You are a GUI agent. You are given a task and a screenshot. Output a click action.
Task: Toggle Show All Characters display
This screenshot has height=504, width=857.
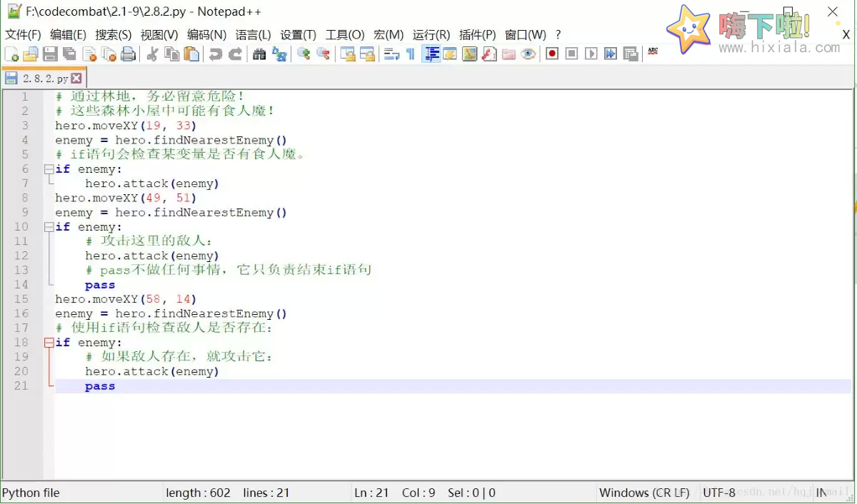(x=409, y=54)
